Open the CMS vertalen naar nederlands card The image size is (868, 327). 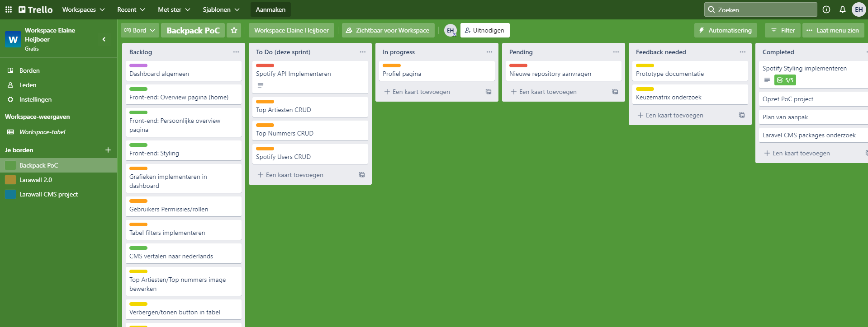pos(184,253)
